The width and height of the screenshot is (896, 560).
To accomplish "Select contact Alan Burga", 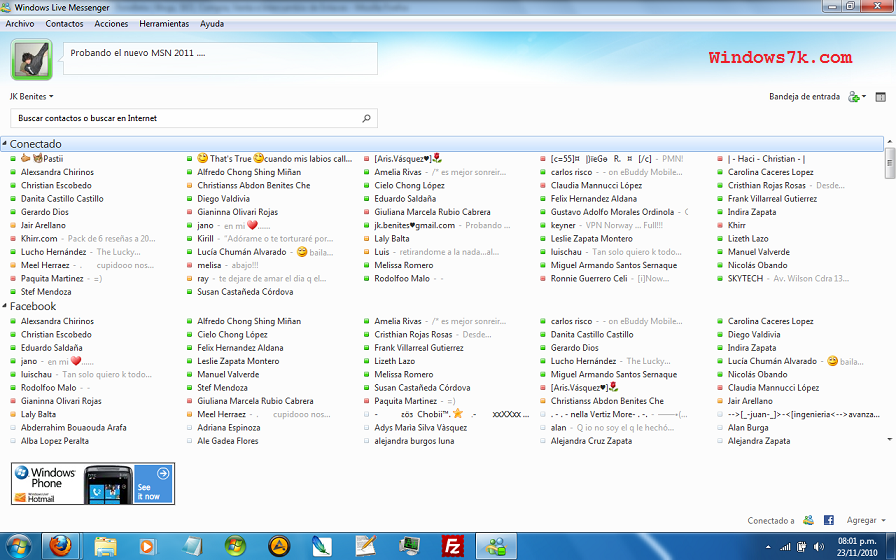I will click(x=748, y=427).
